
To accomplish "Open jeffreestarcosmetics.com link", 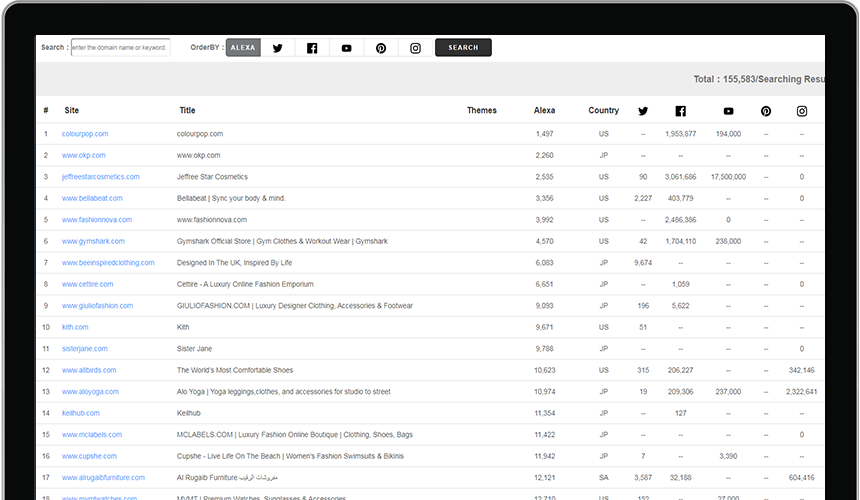I will pos(100,177).
